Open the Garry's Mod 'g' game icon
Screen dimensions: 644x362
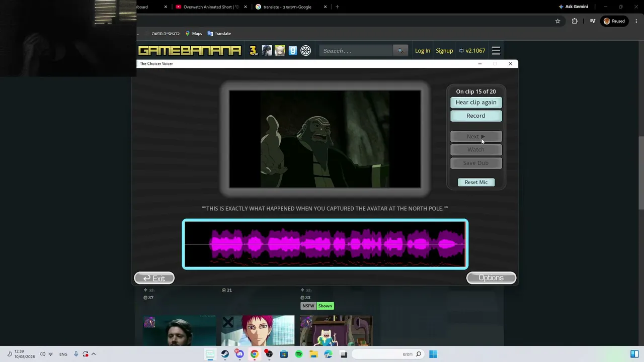pos(293,51)
